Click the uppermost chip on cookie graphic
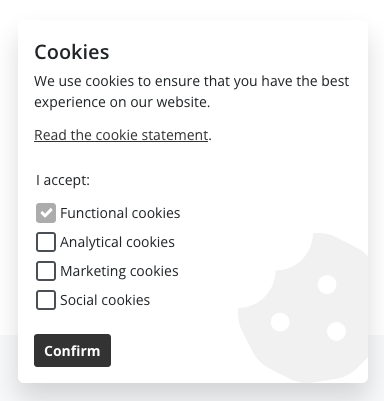This screenshot has width=384, height=401. click(327, 284)
